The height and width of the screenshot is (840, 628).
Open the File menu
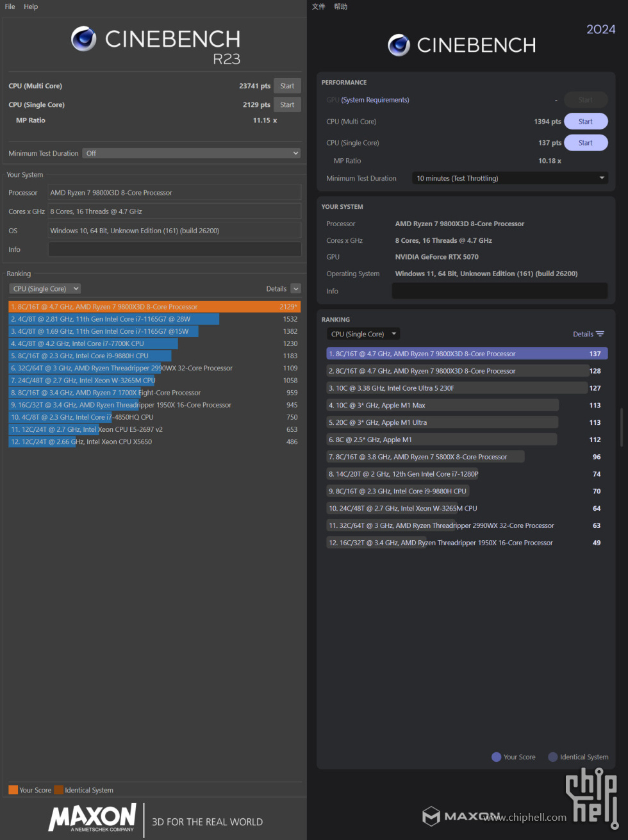10,6
